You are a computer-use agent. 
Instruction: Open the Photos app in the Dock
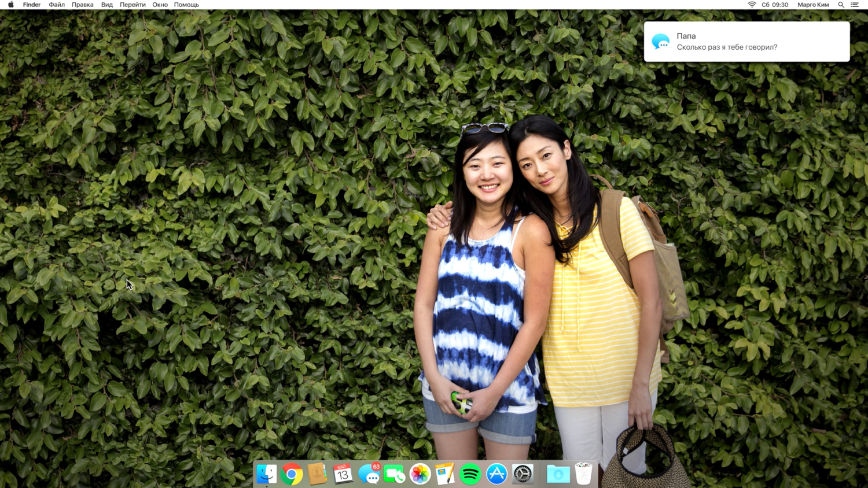click(420, 474)
